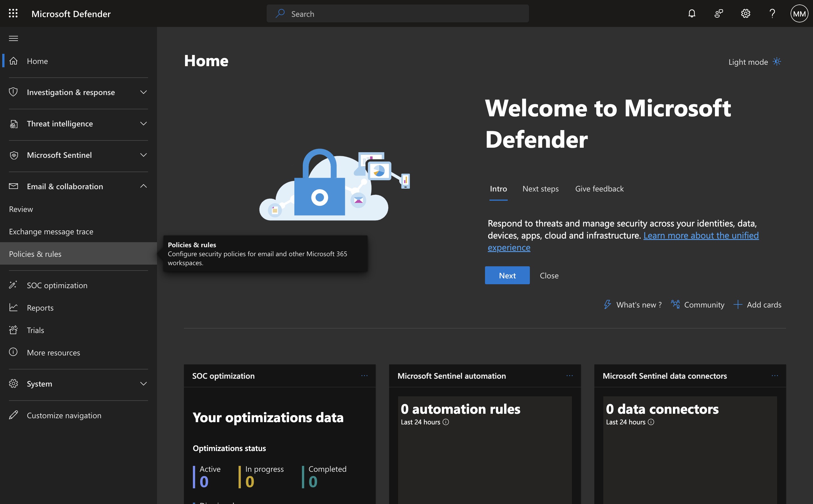Click the community people icon in header

719,13
